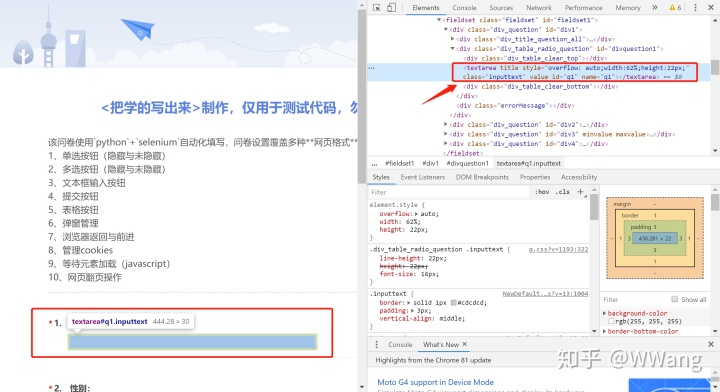Select the Accessibility sub-tab
The width and height of the screenshot is (720, 392).
coord(579,177)
